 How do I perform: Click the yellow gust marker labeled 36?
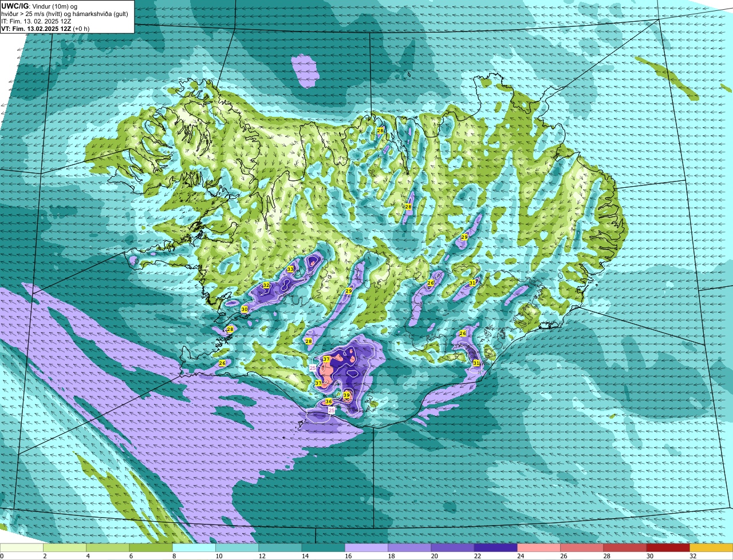coord(329,402)
